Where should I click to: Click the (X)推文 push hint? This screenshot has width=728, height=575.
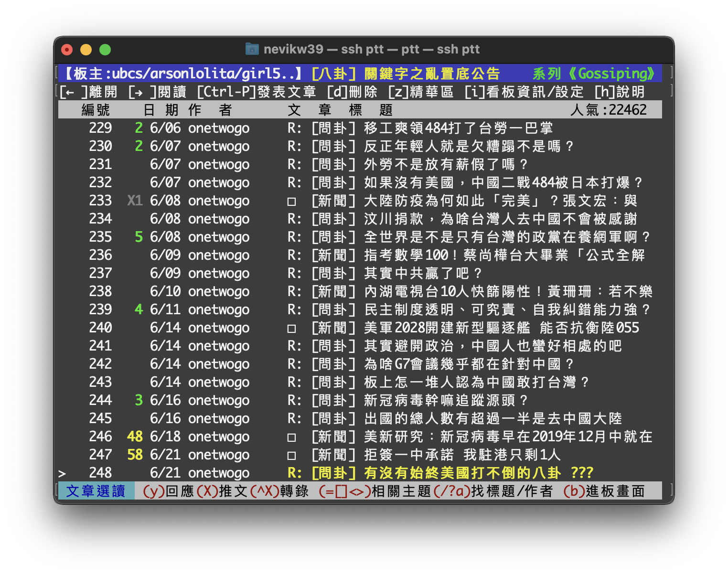[222, 491]
